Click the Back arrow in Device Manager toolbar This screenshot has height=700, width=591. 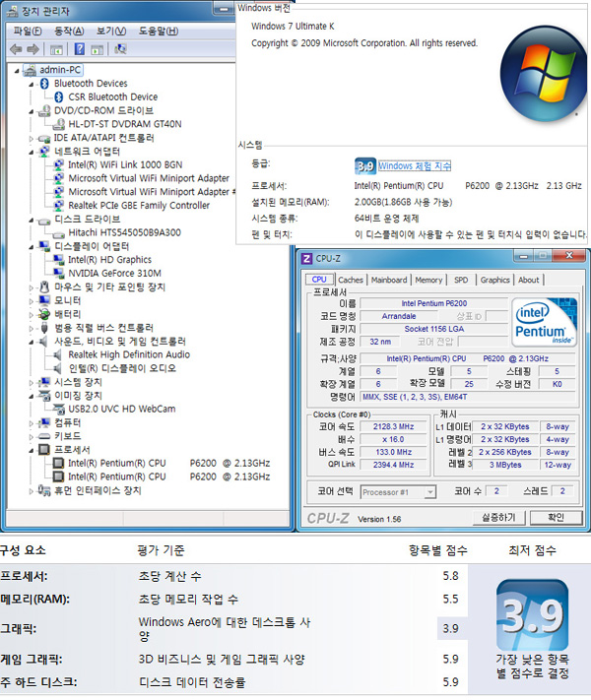click(15, 48)
